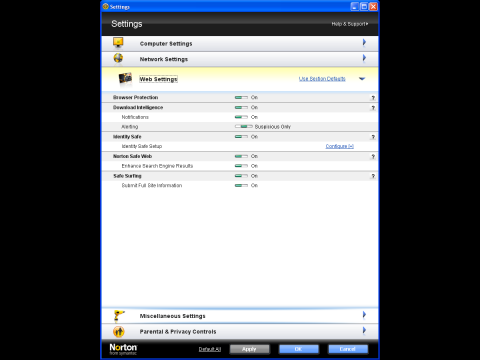Toggle Enhance Search Engine Results switch

241,166
